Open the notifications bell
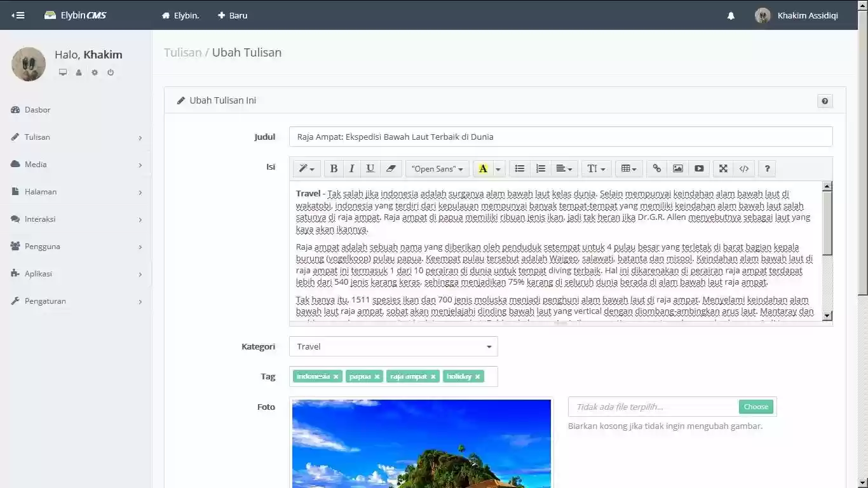This screenshot has width=868, height=488. click(x=731, y=16)
